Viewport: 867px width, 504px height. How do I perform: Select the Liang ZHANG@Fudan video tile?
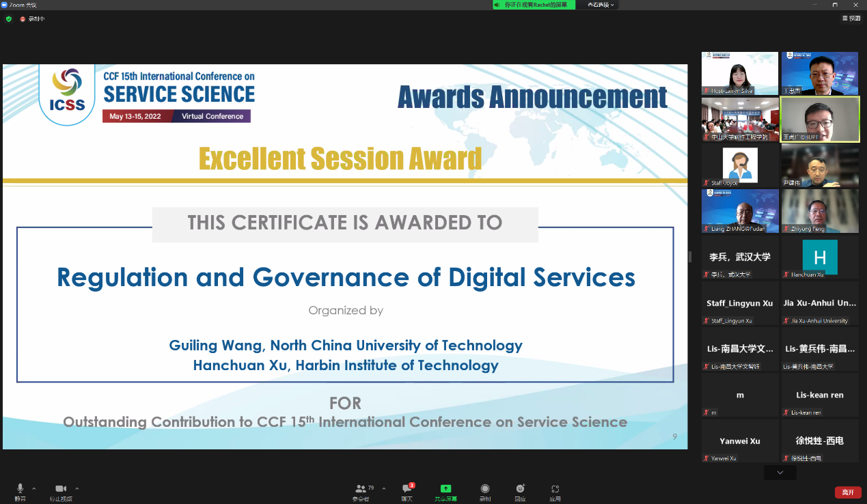(x=740, y=211)
